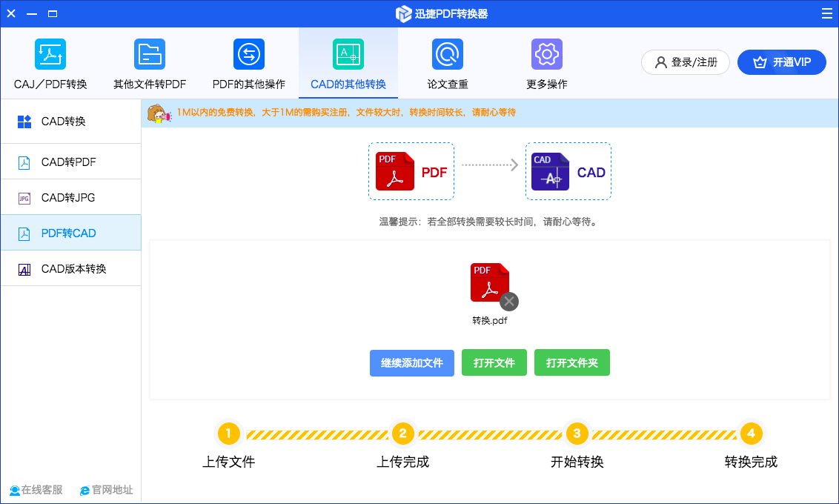The image size is (839, 504).
Task: Click the crown icon on 开通VIP
Action: (760, 62)
